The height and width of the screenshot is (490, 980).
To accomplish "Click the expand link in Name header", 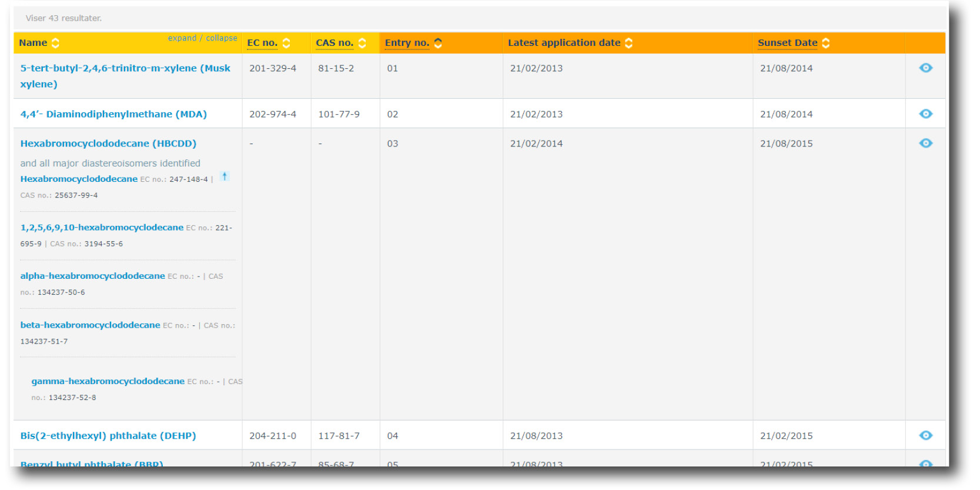I will click(x=182, y=38).
